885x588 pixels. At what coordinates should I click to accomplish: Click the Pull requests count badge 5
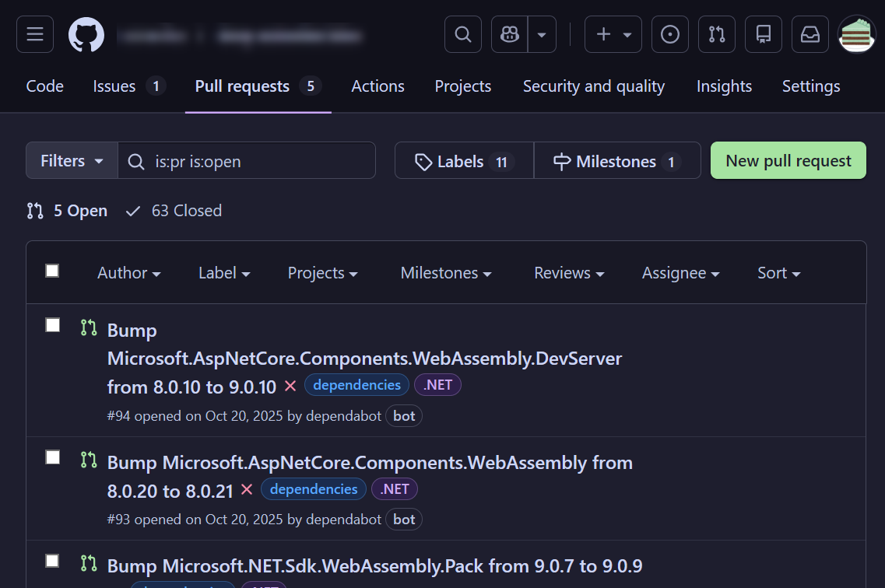point(311,86)
